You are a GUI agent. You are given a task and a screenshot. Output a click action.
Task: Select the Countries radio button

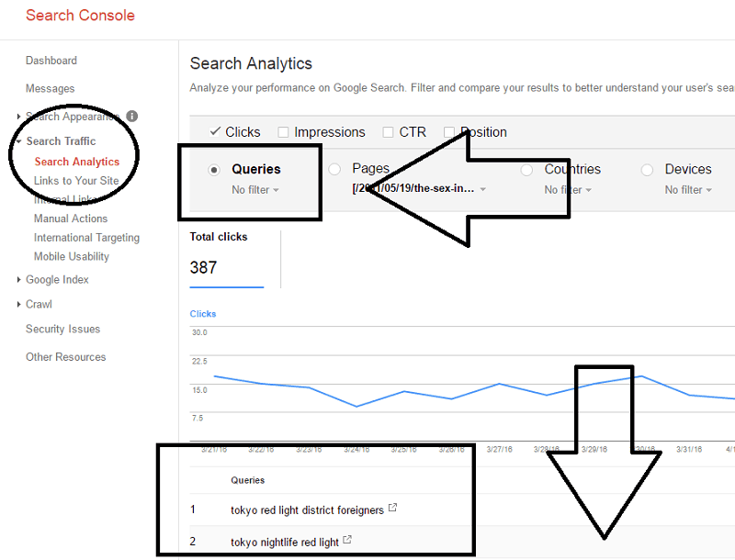[526, 170]
